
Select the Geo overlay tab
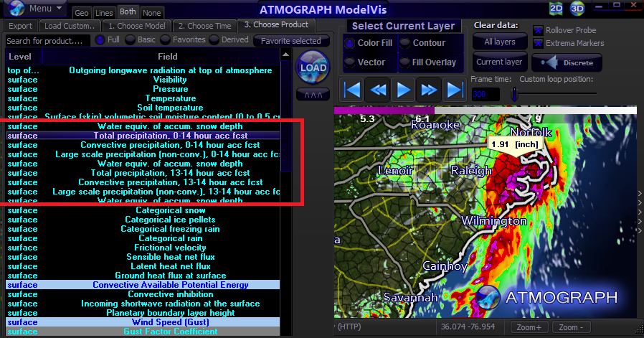[81, 13]
